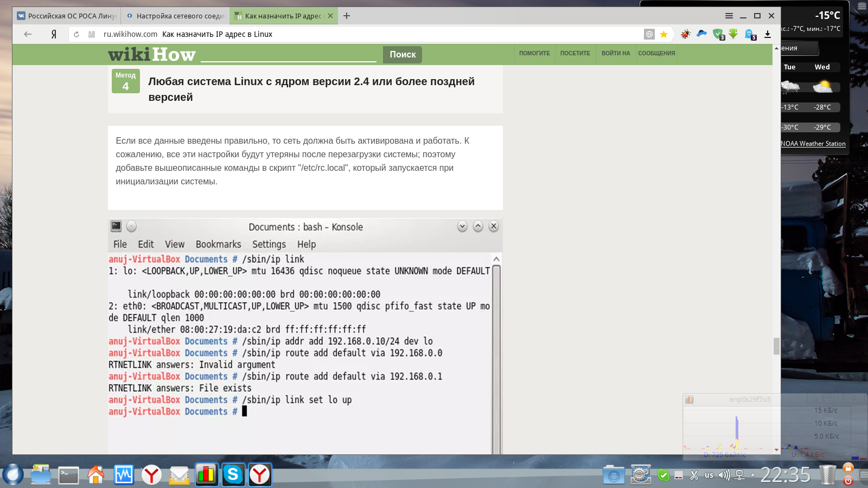Image resolution: width=868 pixels, height=488 pixels.
Task: Open the ROSA launcher start menu
Action: (x=12, y=475)
